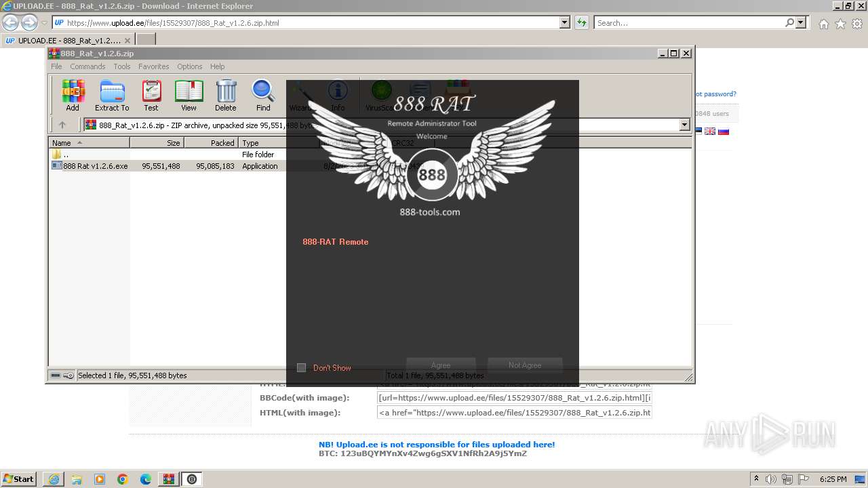The image size is (868, 488).
Task: Show hidden tray icons arrow
Action: pos(757,479)
